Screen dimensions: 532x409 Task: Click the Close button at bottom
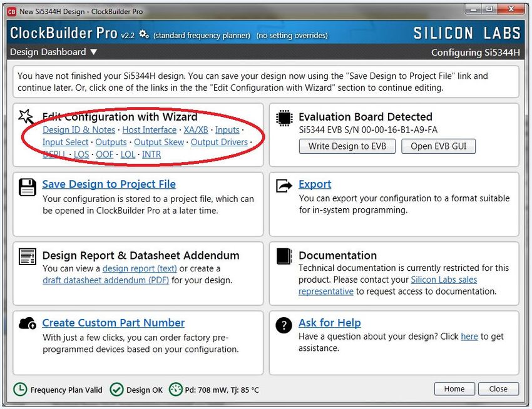(498, 388)
